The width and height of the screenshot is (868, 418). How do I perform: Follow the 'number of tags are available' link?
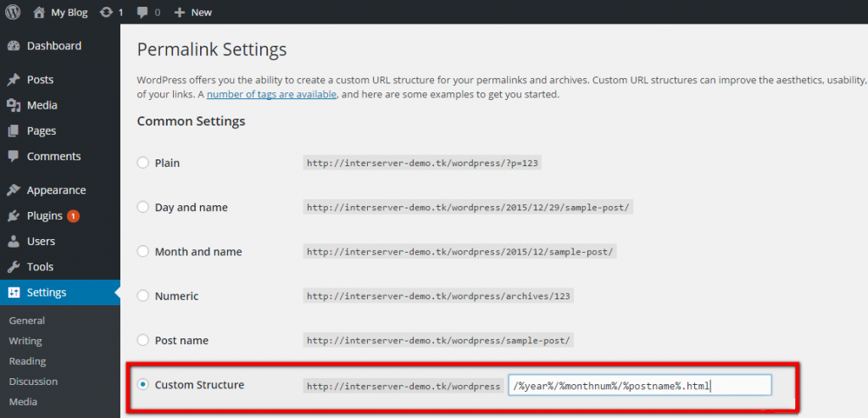click(x=271, y=95)
